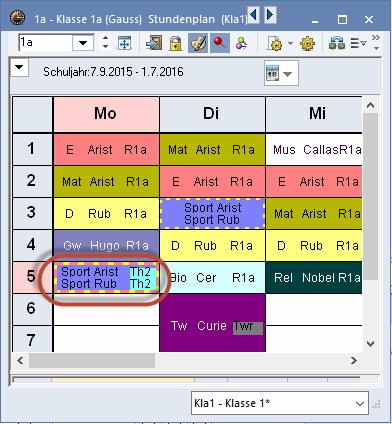The image size is (392, 424).
Task: Open the class 1a dropdown
Action: tap(83, 43)
